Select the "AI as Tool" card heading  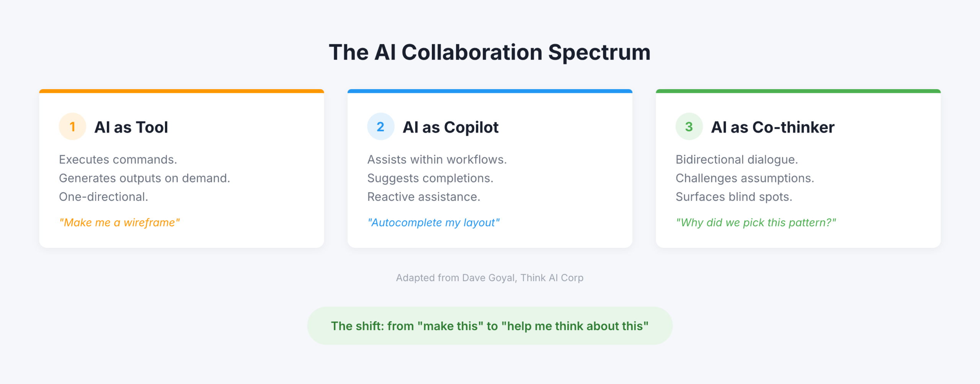coord(131,127)
